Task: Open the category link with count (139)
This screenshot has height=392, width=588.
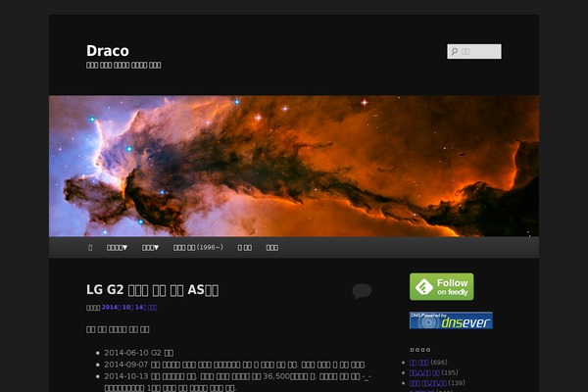Action: pyautogui.click(x=427, y=383)
